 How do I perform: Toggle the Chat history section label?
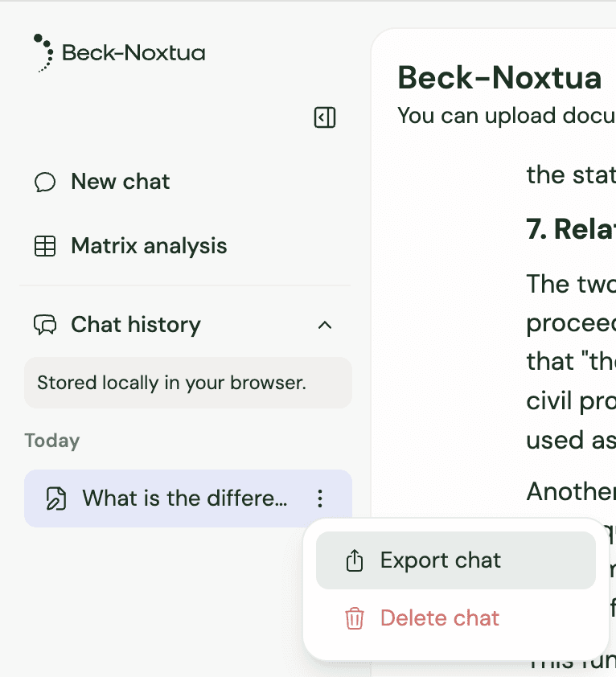coord(135,325)
